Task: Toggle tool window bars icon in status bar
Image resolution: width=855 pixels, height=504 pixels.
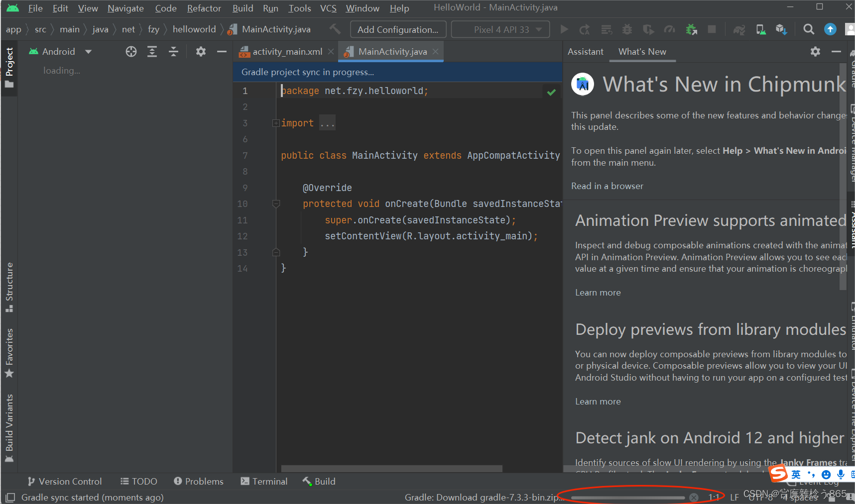Action: [x=10, y=497]
